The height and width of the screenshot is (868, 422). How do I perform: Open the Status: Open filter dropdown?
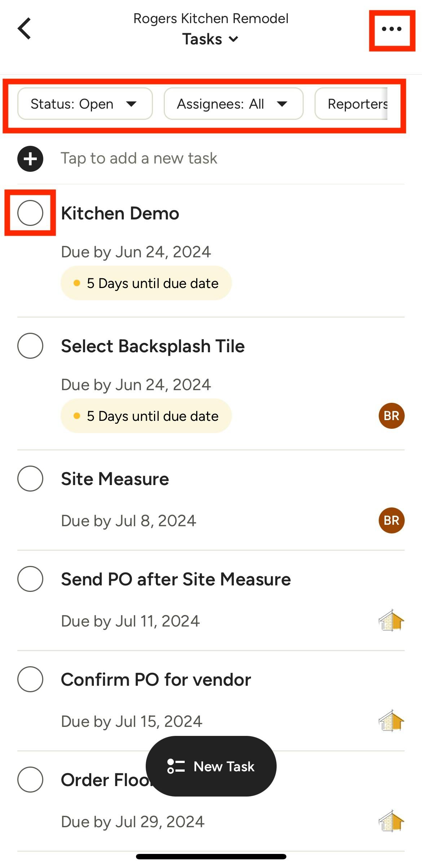[x=85, y=104]
